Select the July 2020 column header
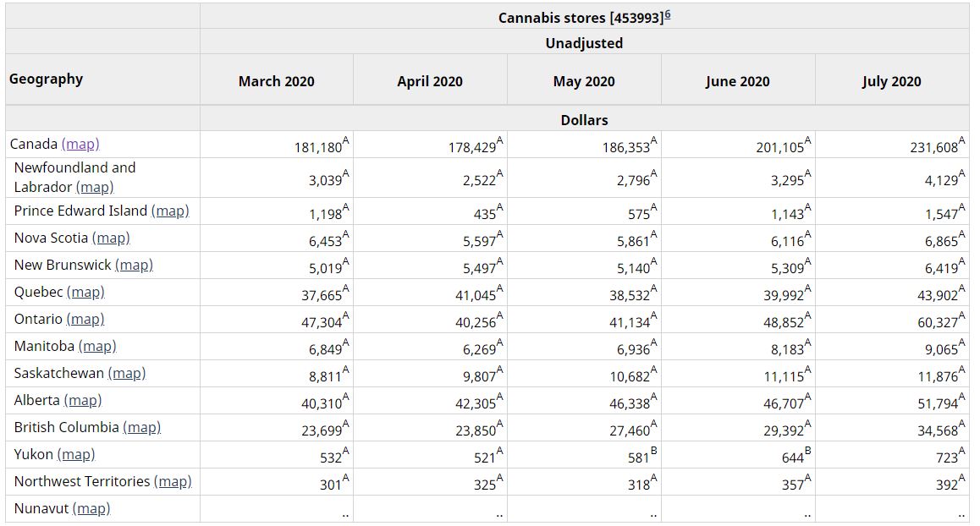This screenshot has width=980, height=526. [x=891, y=81]
